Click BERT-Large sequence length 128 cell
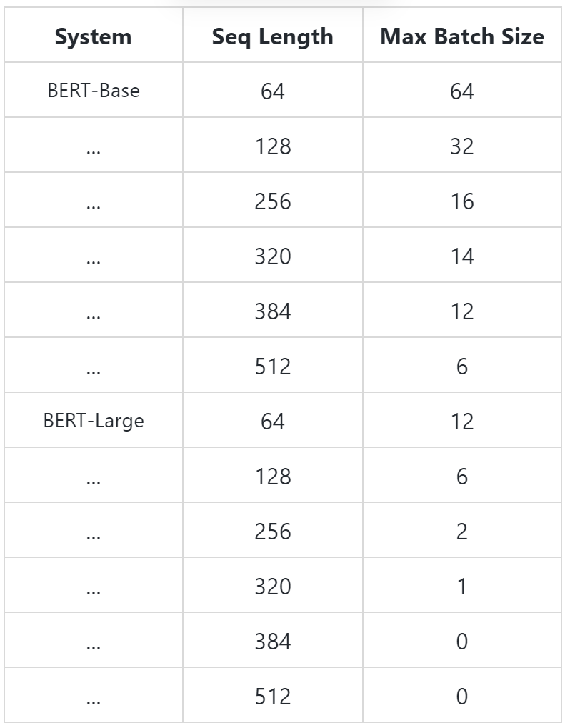Image resolution: width=565 pixels, height=728 pixels. point(273,477)
